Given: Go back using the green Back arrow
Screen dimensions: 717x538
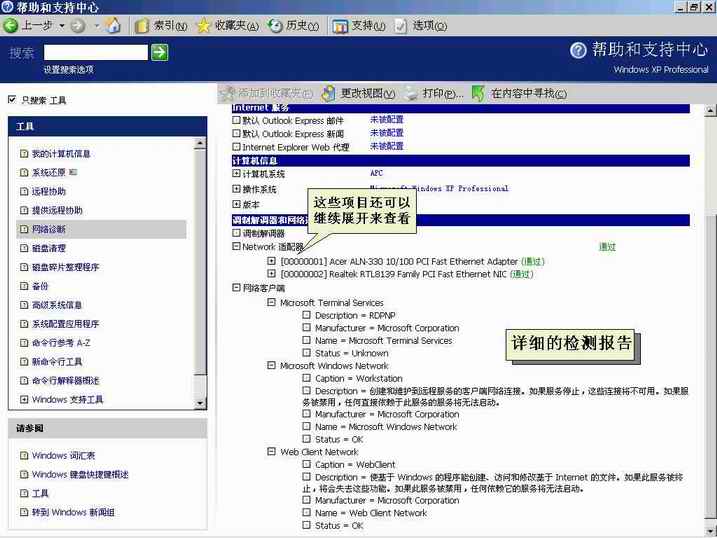Looking at the screenshot, I should pos(11,26).
